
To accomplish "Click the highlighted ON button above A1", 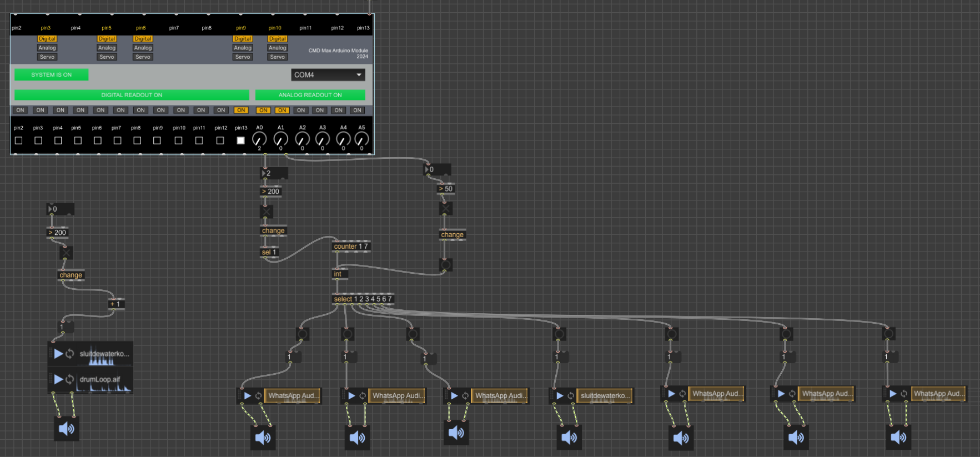I will point(282,110).
